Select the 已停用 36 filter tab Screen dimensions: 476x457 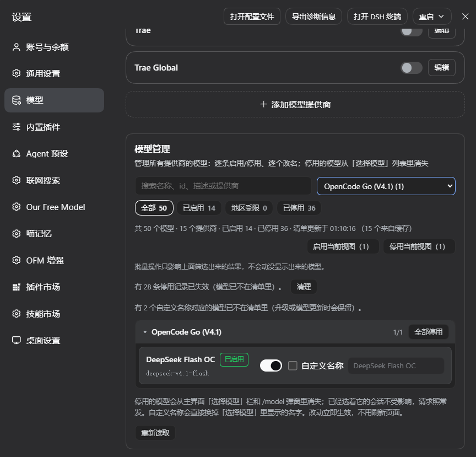299,208
